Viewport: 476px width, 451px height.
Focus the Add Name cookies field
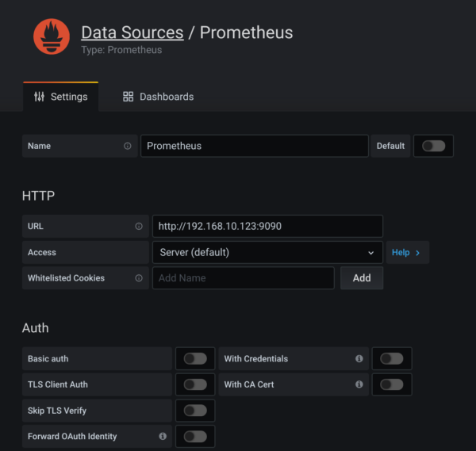coord(244,278)
